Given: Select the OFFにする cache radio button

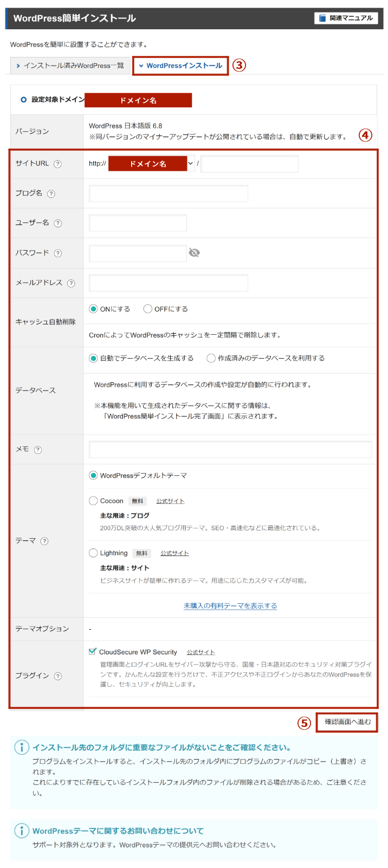Looking at the screenshot, I should click(147, 309).
